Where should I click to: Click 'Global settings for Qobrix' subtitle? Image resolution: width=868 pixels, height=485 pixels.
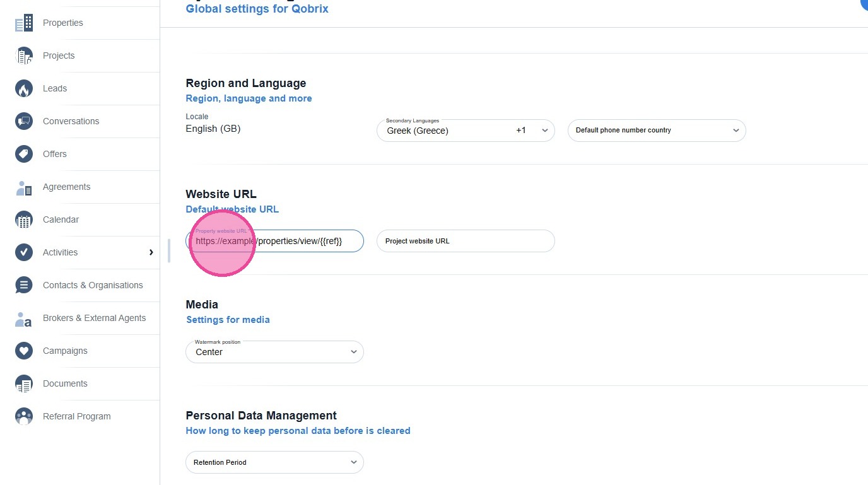[257, 9]
